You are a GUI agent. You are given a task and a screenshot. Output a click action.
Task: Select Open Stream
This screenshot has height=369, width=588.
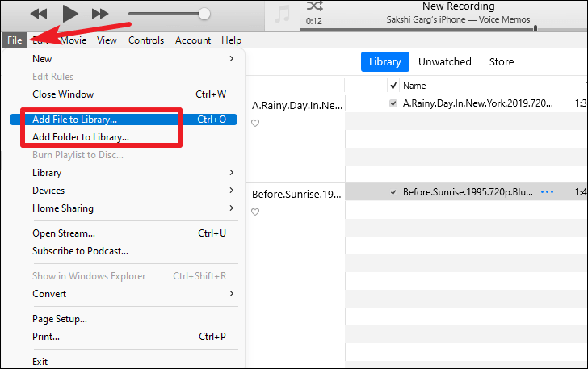[x=124, y=233]
